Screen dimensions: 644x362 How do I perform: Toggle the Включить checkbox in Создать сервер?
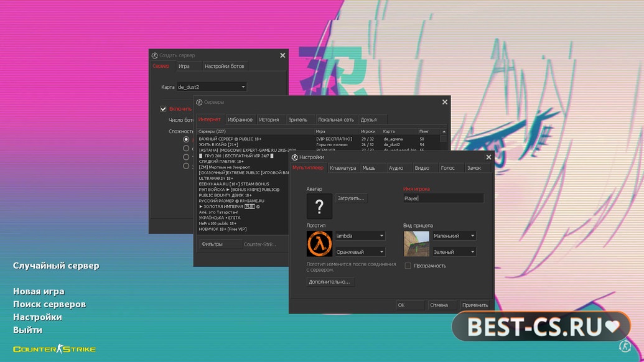[x=164, y=109]
